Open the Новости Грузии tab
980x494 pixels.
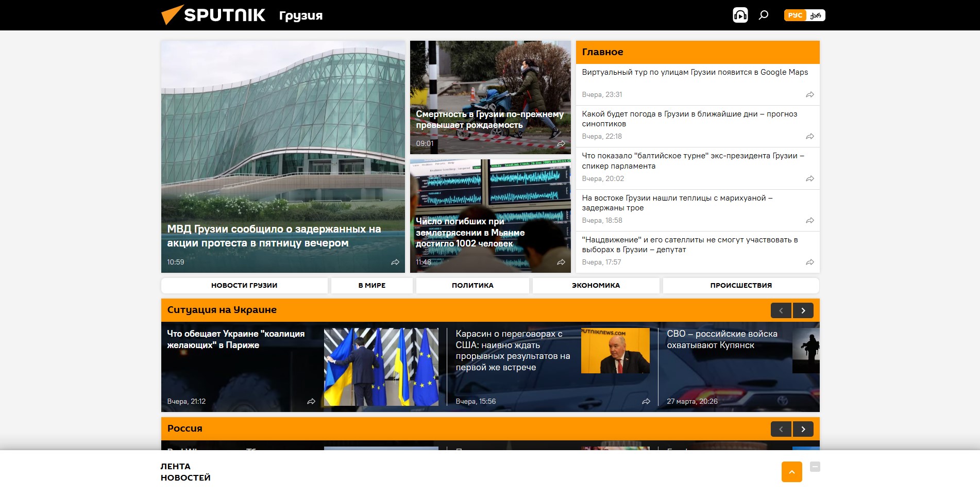pos(244,285)
